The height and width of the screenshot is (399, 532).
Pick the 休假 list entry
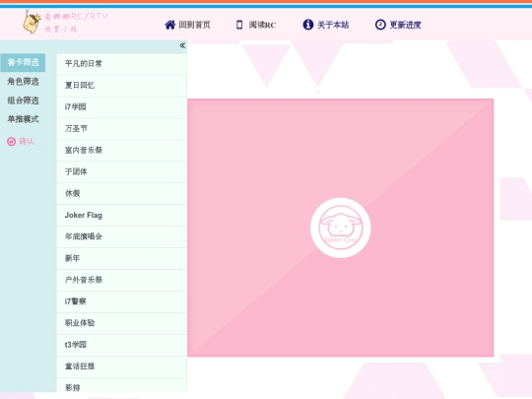tap(121, 194)
